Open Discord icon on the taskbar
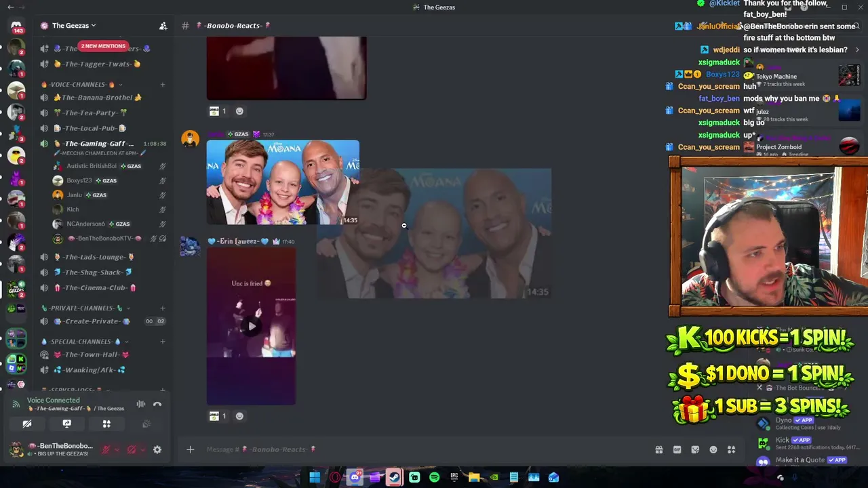Screen dimensions: 868x488 tap(355, 478)
